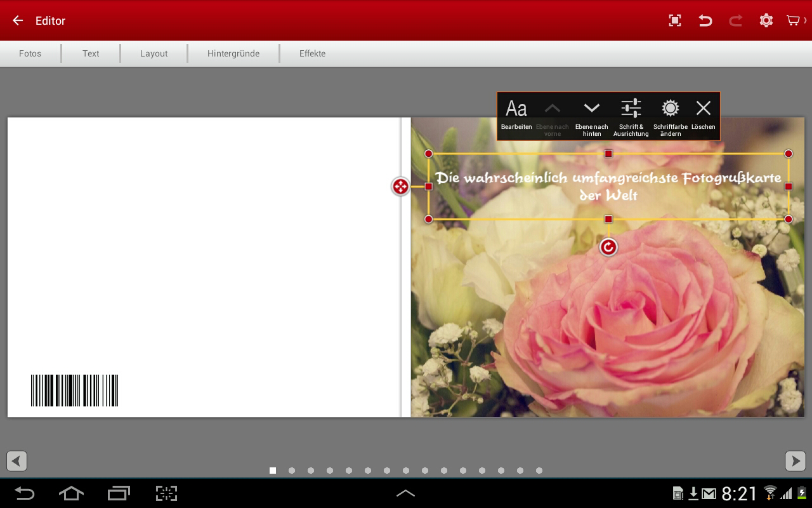Go to next page with right arrow

click(x=795, y=461)
